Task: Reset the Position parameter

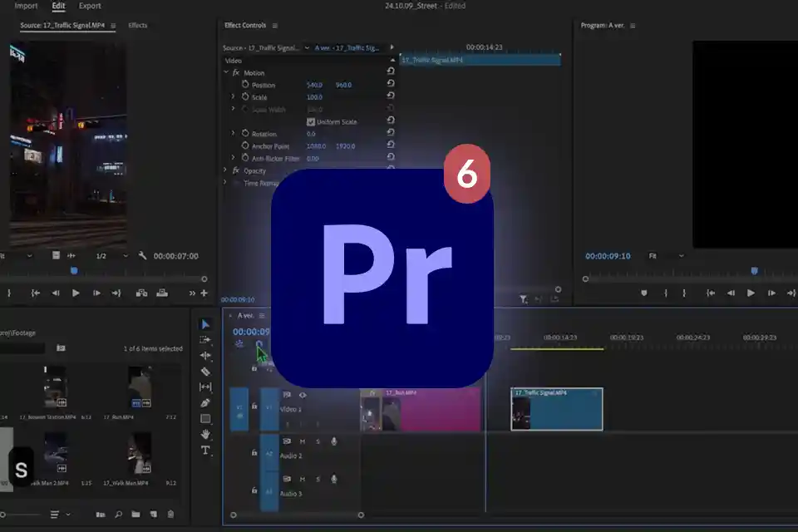Action: tap(391, 83)
